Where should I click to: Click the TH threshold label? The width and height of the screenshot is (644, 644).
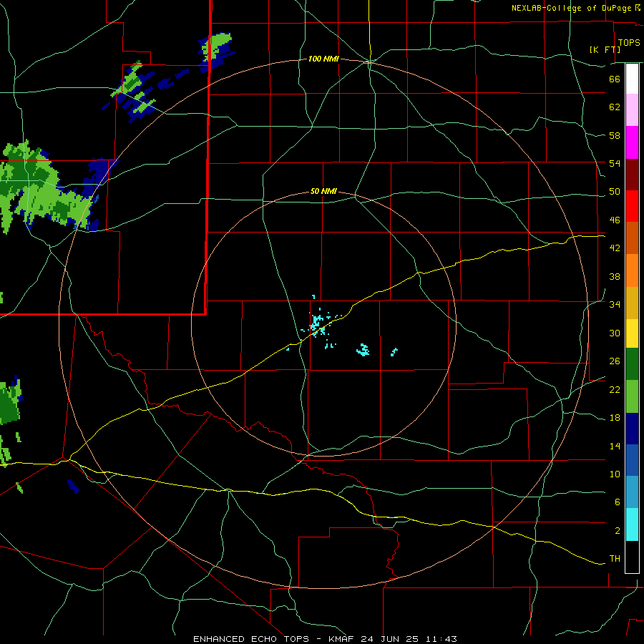point(615,559)
